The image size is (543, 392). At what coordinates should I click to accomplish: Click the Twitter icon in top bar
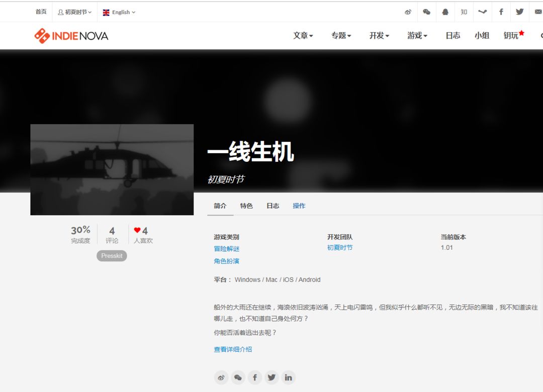pyautogui.click(x=520, y=12)
